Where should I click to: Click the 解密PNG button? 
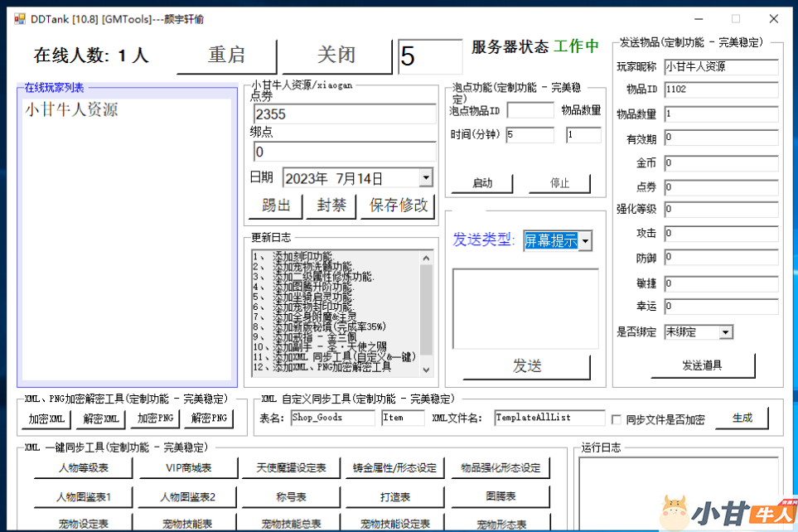tap(209, 418)
